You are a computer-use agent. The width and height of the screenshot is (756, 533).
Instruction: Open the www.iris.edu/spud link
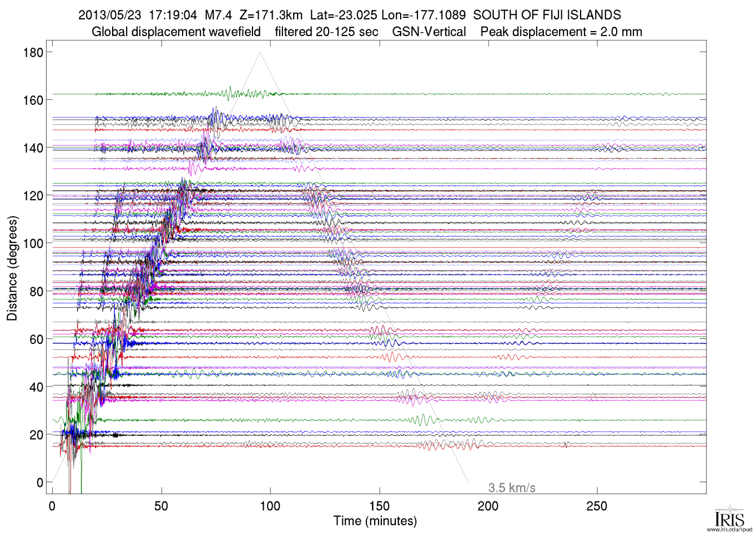(729, 530)
